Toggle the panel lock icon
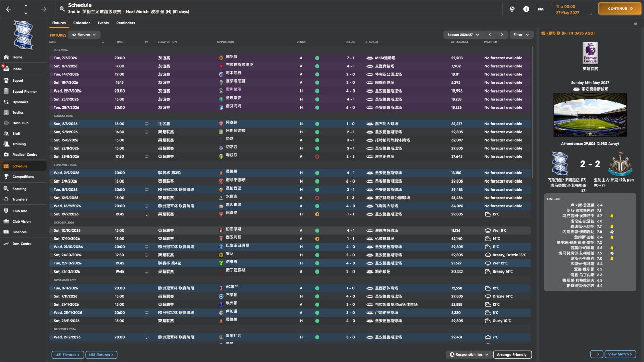The height and width of the screenshot is (362, 644). point(635,23)
